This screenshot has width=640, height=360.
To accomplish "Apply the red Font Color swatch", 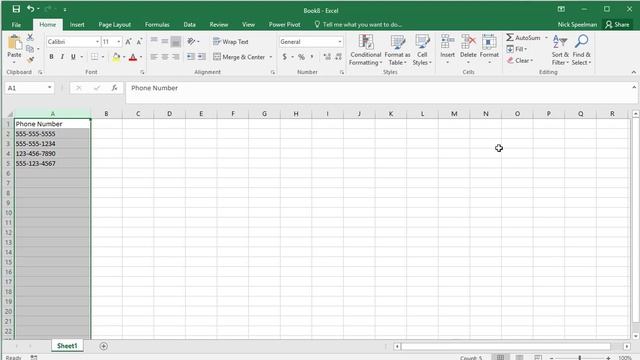I will point(133,57).
